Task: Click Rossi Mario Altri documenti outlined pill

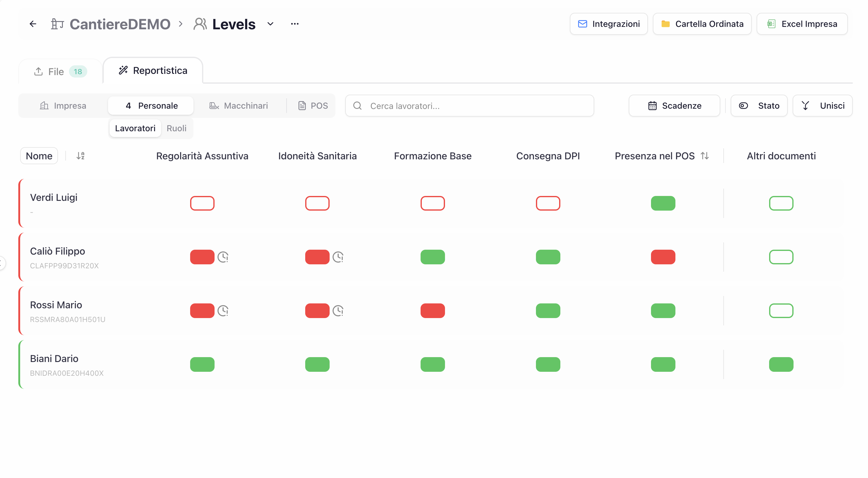Action: click(x=781, y=311)
